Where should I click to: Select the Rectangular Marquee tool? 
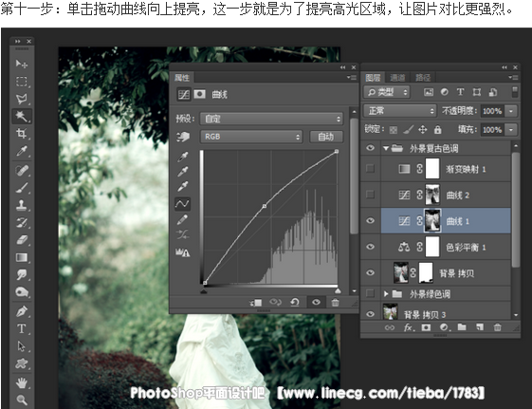click(22, 81)
